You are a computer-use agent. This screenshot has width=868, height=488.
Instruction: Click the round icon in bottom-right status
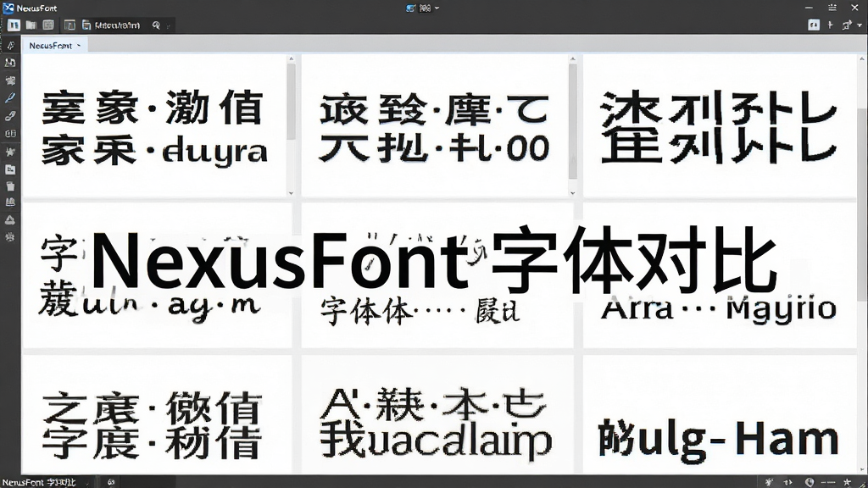(810, 482)
